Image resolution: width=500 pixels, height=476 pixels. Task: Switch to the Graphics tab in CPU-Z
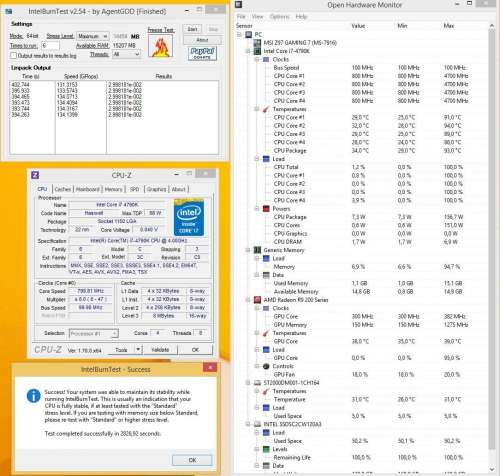coord(156,189)
